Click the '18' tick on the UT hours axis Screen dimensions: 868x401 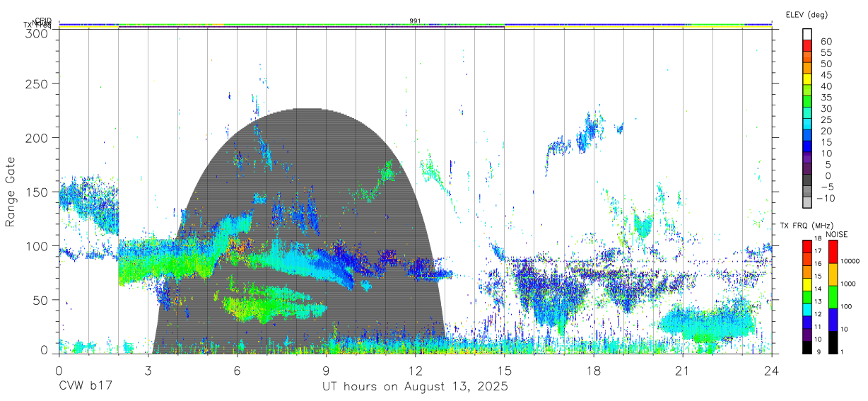point(594,371)
